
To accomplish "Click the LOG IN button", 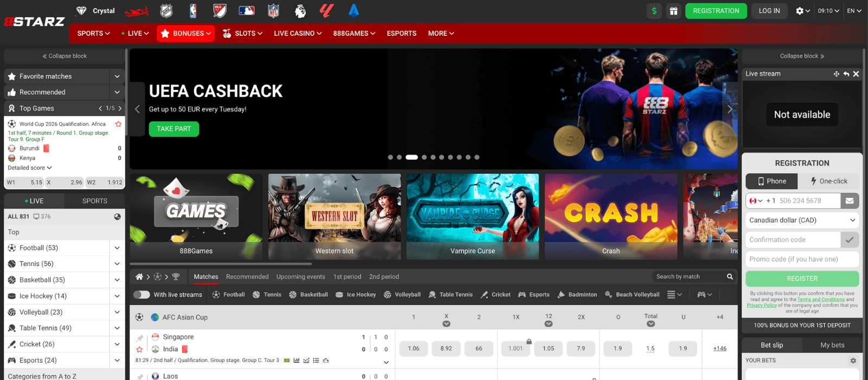I will 769,11.
